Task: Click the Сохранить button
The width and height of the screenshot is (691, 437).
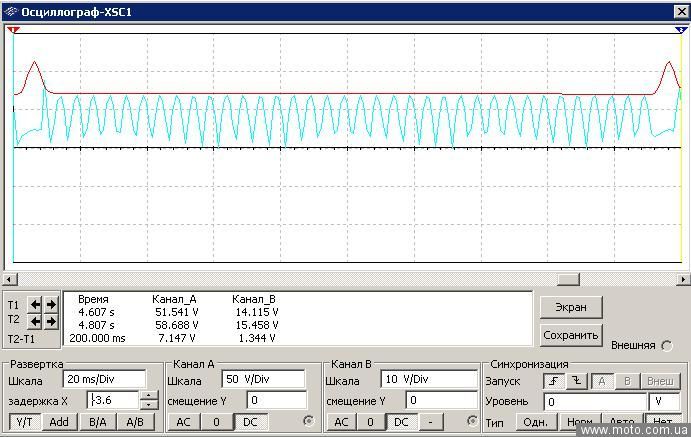Action: coord(571,335)
